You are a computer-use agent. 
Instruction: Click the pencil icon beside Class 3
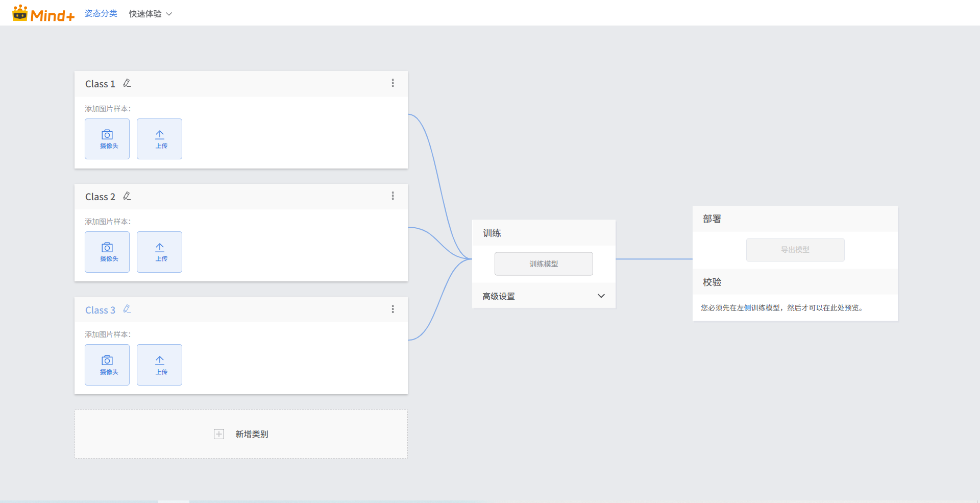[127, 309]
